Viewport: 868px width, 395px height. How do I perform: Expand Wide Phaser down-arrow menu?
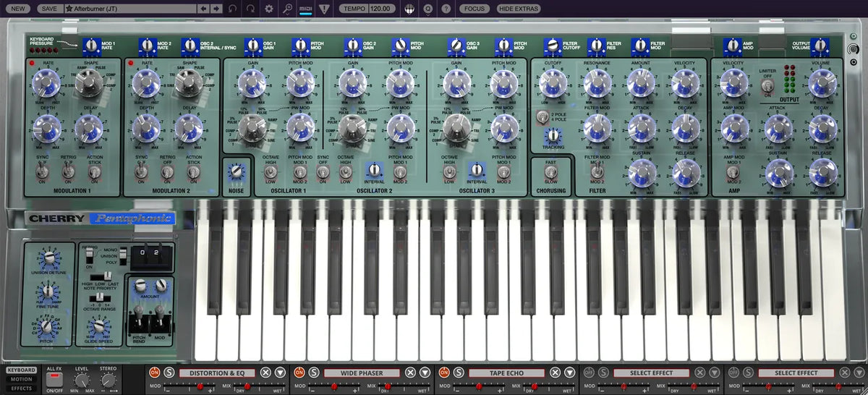[x=425, y=373]
